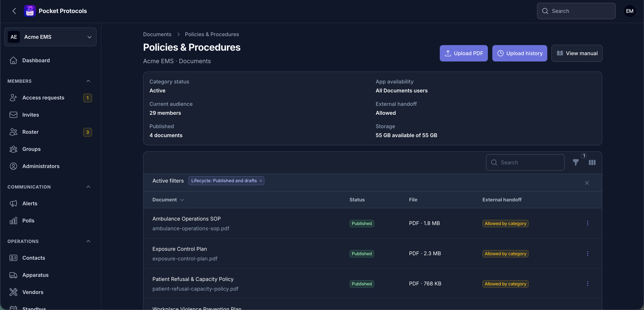This screenshot has width=644, height=310.
Task: Click the Roster people icon
Action: click(x=13, y=132)
